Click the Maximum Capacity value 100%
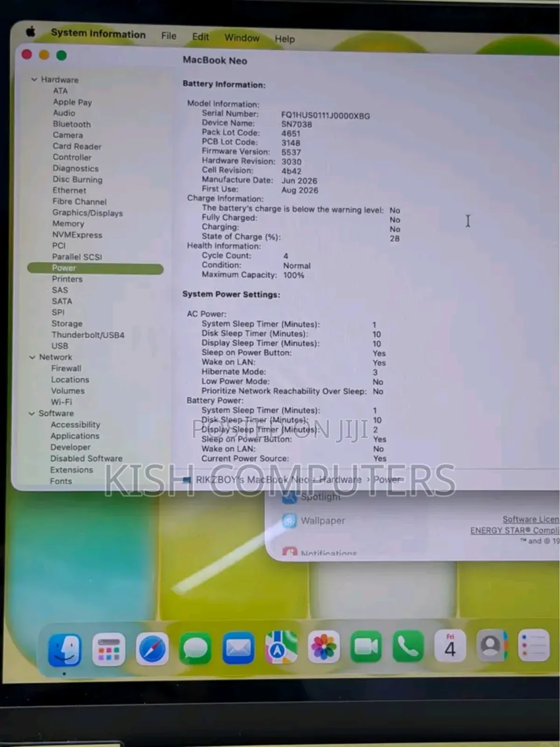560x747 pixels. 294,275
